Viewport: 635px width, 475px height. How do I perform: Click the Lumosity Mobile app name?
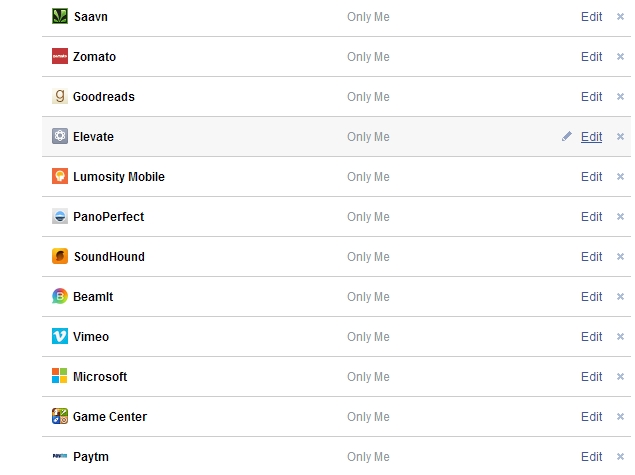[119, 177]
